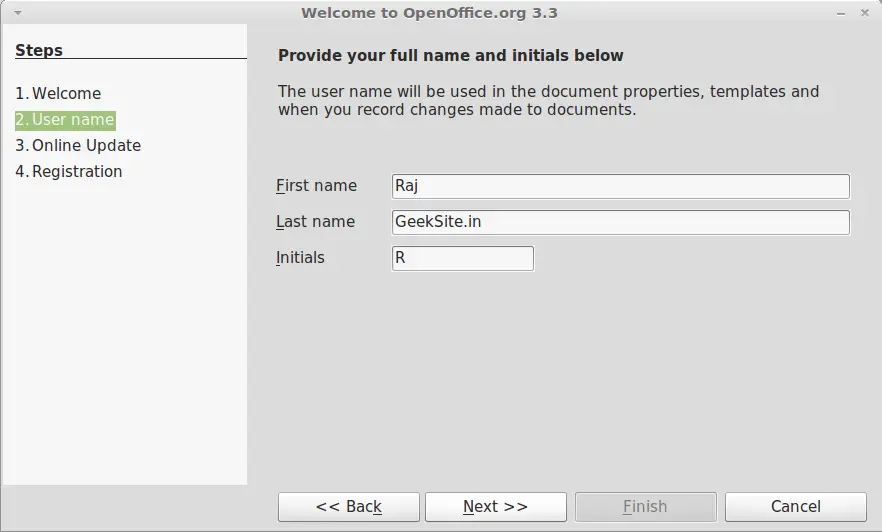Viewport: 882px width, 532px height.
Task: Minimize the OpenOffice.org welcome window
Action: (841, 13)
